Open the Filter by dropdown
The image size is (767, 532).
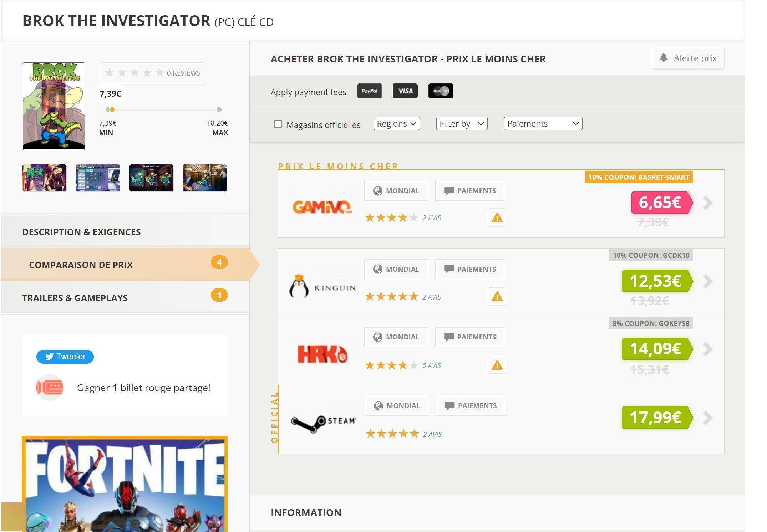click(462, 124)
